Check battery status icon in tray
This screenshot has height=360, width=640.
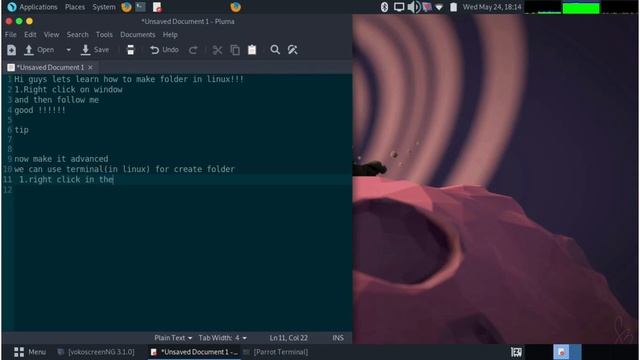pos(453,7)
